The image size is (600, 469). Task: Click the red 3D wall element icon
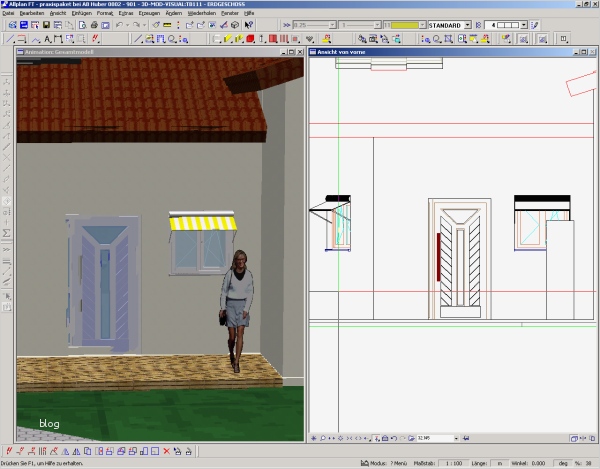click(x=250, y=40)
